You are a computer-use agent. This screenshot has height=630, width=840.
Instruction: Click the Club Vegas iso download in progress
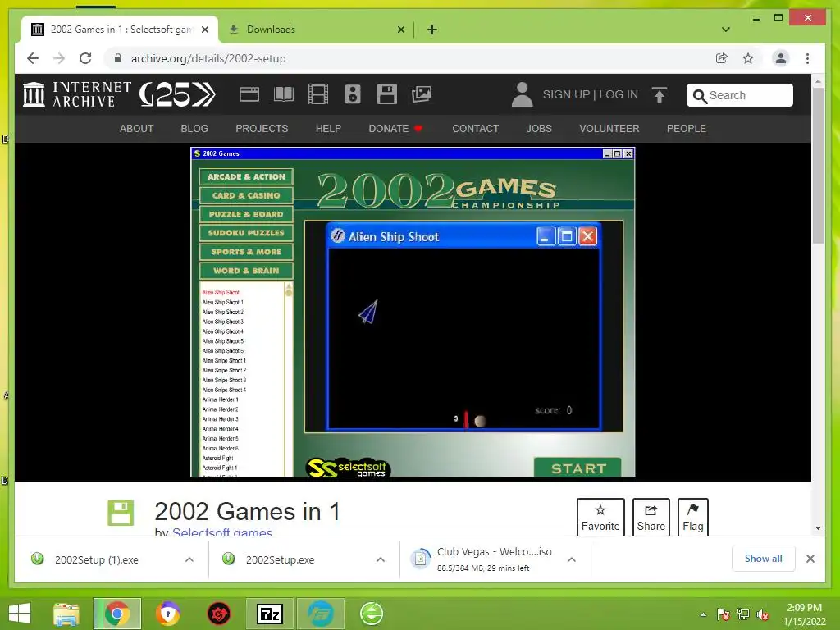click(x=482, y=559)
